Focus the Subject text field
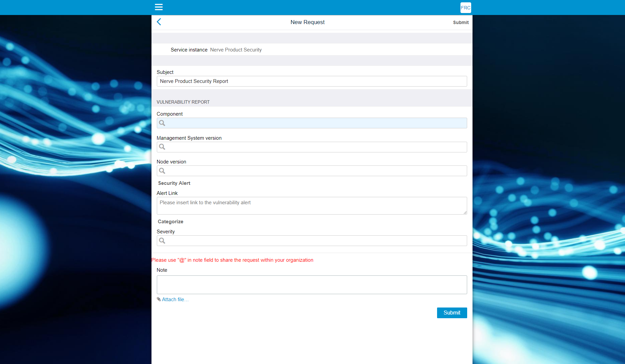The width and height of the screenshot is (625, 364). tap(312, 81)
